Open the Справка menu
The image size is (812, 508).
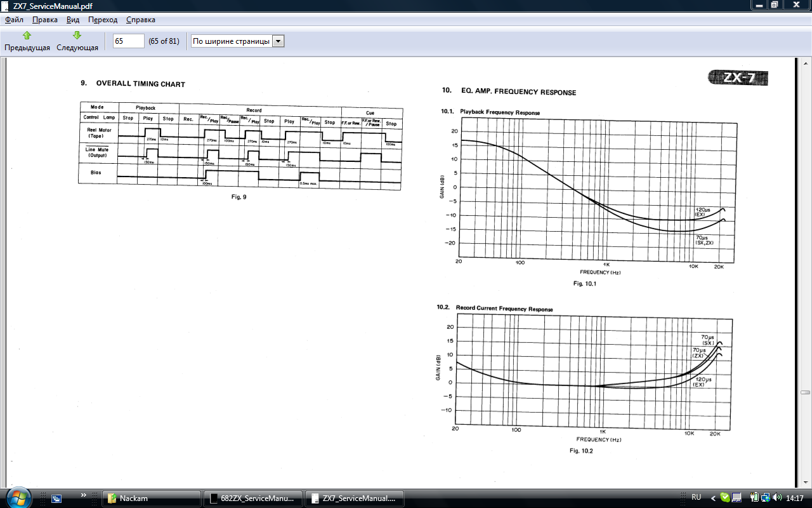click(x=141, y=20)
